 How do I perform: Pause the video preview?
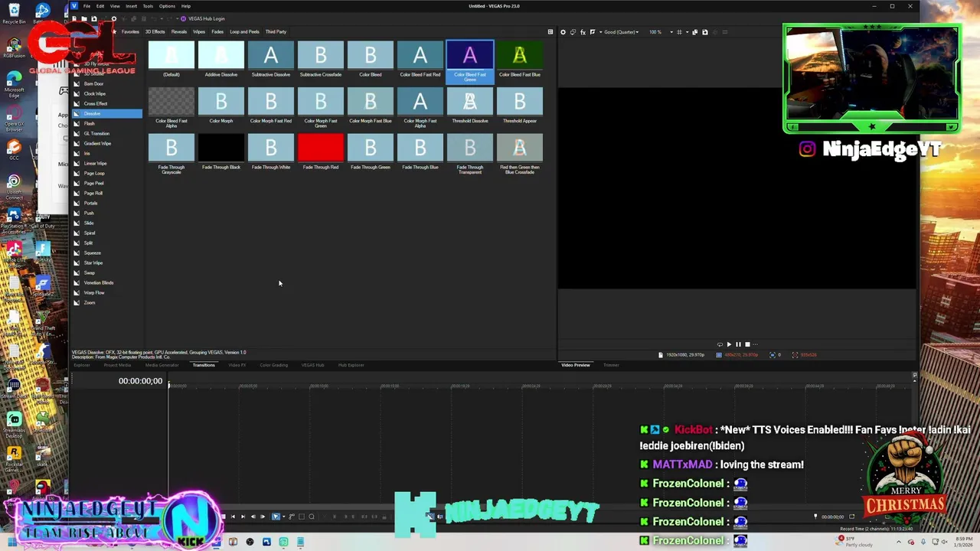[738, 344]
